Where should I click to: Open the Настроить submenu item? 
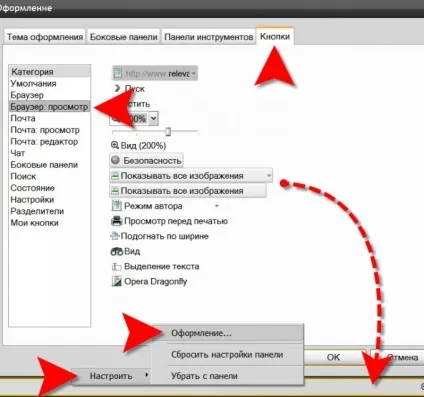tap(111, 376)
